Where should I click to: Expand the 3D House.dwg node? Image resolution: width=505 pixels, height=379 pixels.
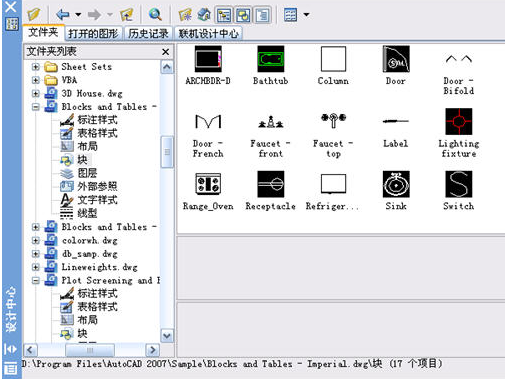(35, 94)
